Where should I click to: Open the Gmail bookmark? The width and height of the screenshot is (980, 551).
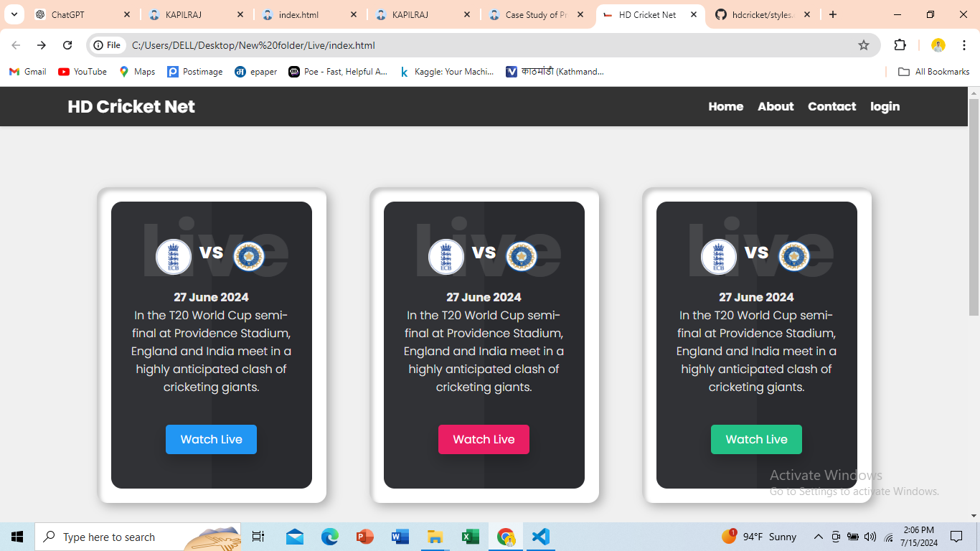coord(27,72)
